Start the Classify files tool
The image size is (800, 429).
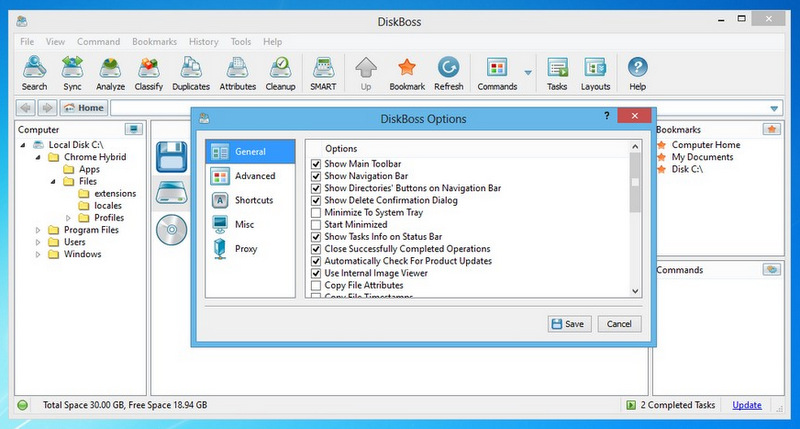point(148,73)
